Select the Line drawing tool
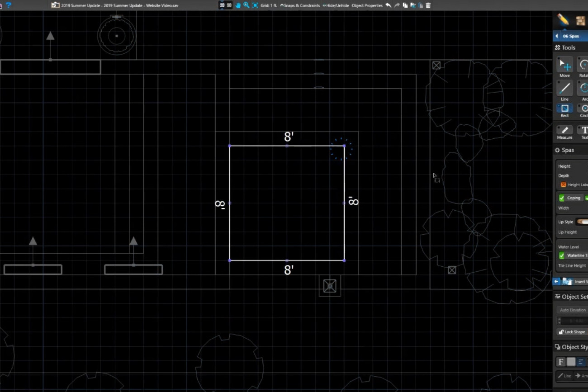 coord(564,89)
